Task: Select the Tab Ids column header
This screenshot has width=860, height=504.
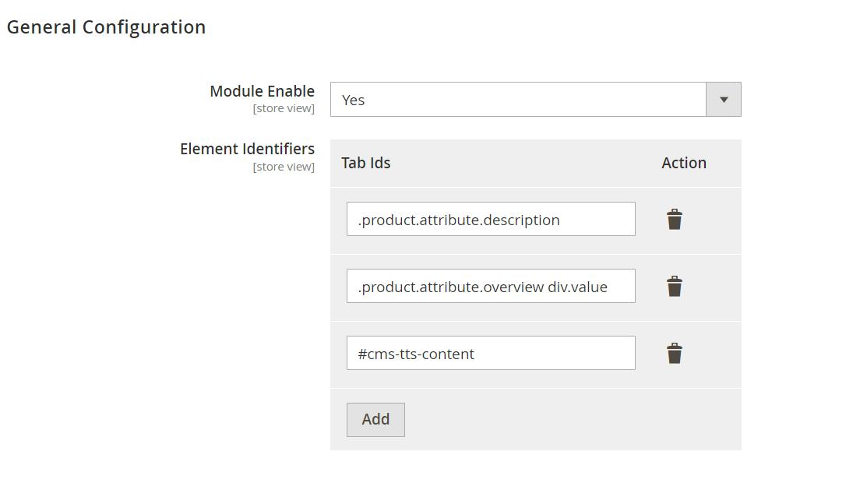Action: 365,163
